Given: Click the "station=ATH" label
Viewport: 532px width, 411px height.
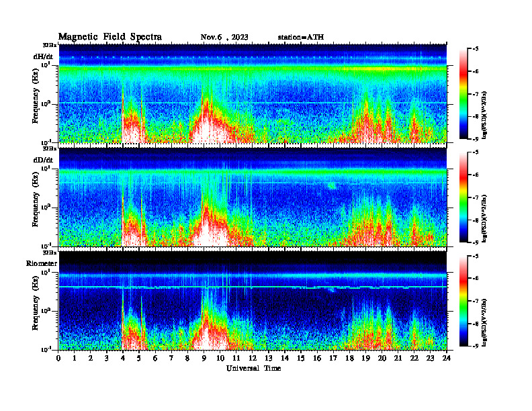Looking at the screenshot, I should tap(301, 38).
